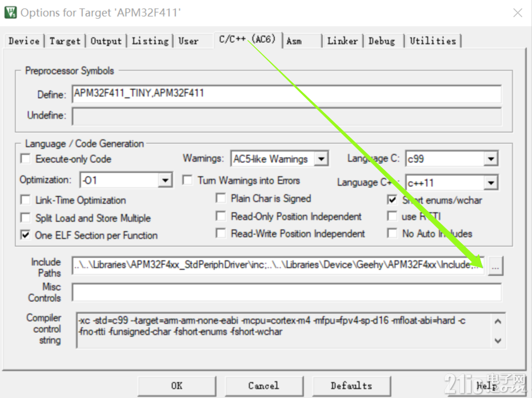The image size is (532, 398).
Task: Open the Language C++ dropdown
Action: tap(491, 183)
